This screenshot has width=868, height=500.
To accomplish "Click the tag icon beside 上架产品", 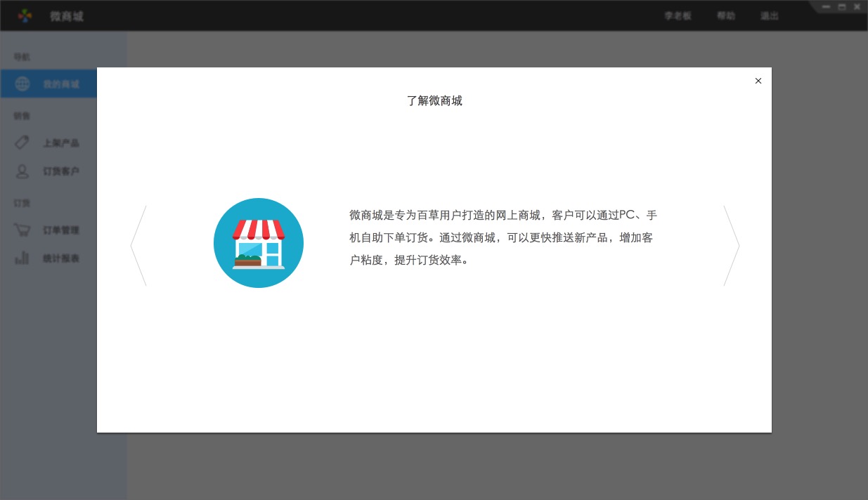I will [x=22, y=143].
